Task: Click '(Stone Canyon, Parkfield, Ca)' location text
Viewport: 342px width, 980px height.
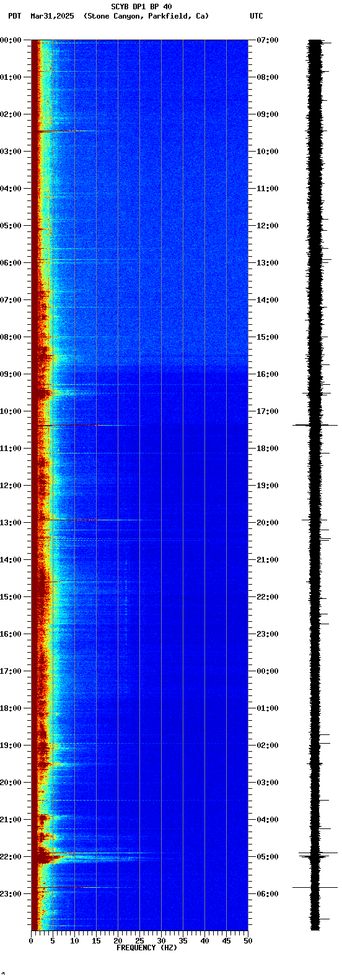Action: (x=146, y=16)
